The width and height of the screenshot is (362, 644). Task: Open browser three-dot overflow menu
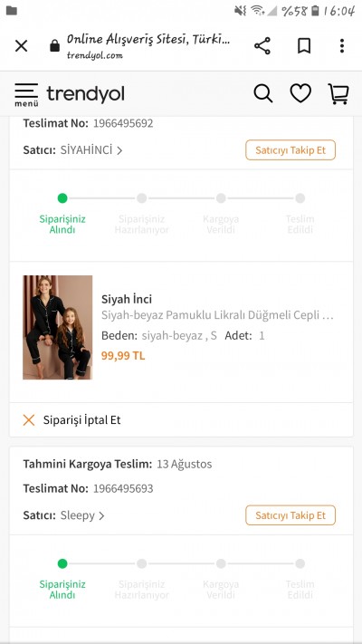tap(341, 45)
